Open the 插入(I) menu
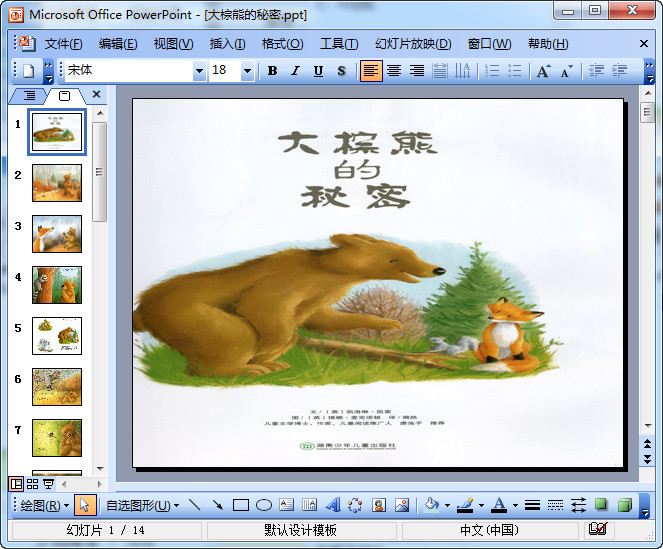 (227, 44)
